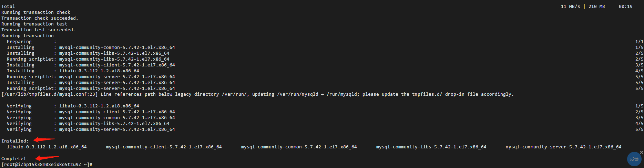Click the Preparing progress line
This screenshot has width=644, height=168.
click(322, 42)
